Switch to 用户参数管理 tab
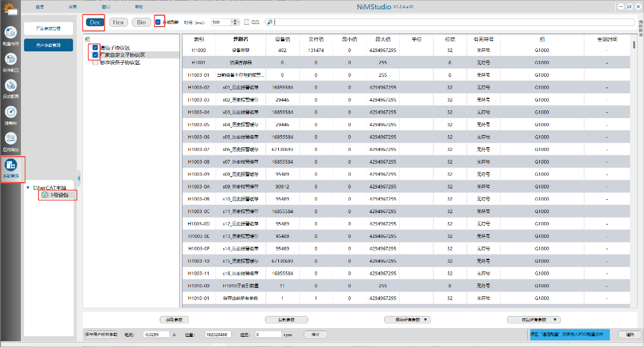 (x=48, y=45)
